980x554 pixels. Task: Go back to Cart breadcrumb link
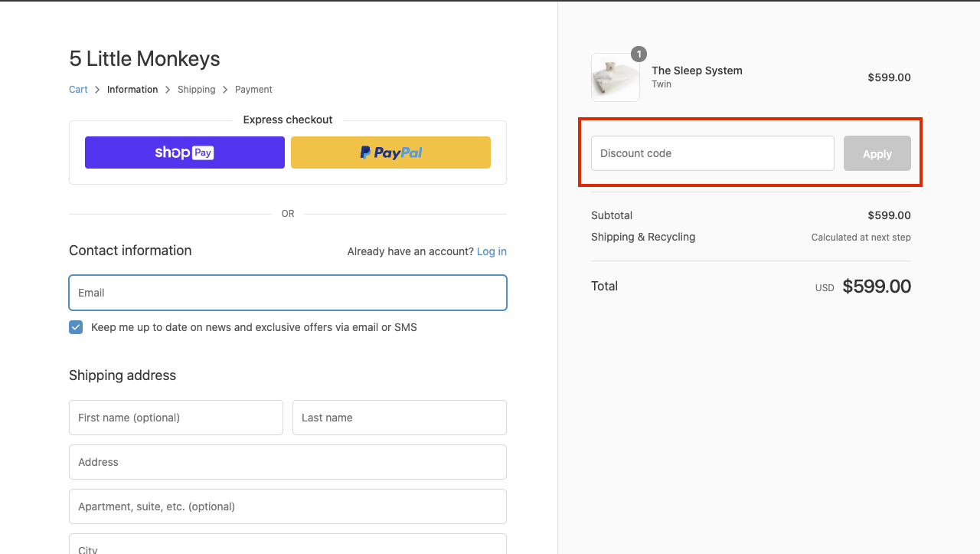click(x=78, y=90)
